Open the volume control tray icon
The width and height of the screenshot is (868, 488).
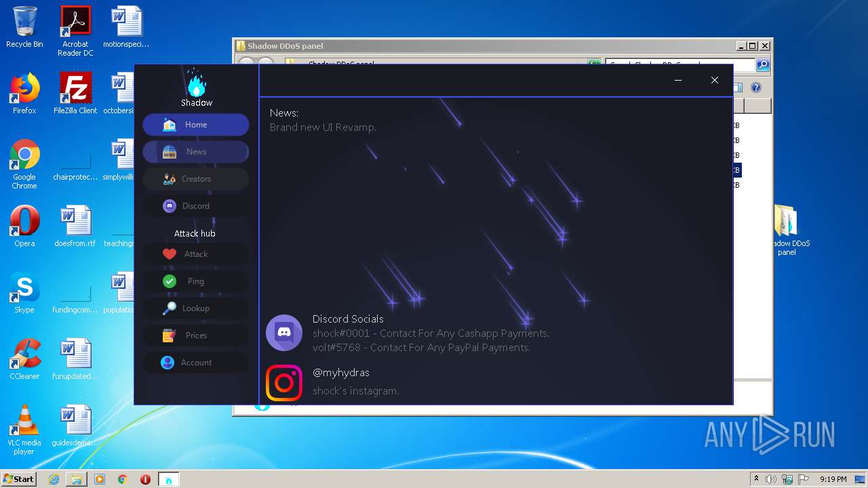pyautogui.click(x=771, y=479)
